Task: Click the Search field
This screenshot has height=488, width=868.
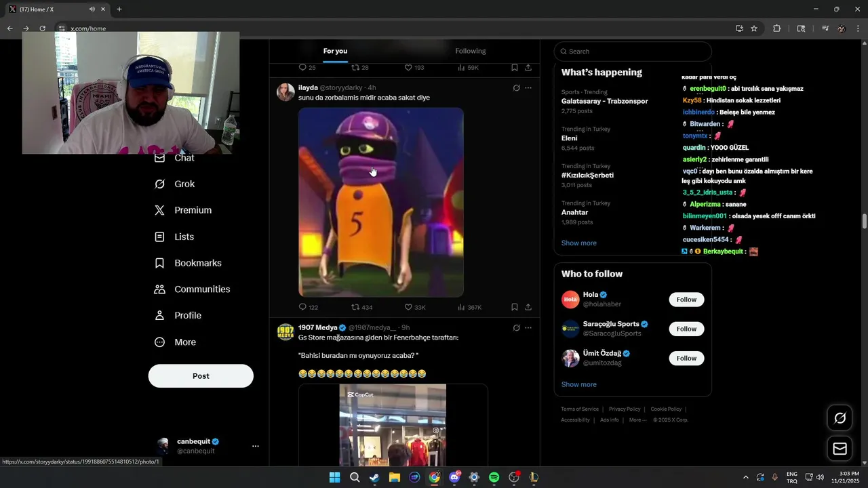Action: click(633, 52)
